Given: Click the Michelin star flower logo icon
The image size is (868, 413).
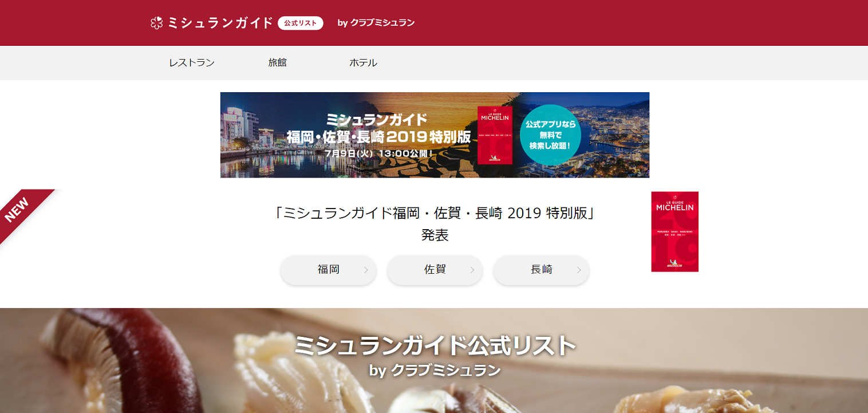Looking at the screenshot, I should click(156, 23).
